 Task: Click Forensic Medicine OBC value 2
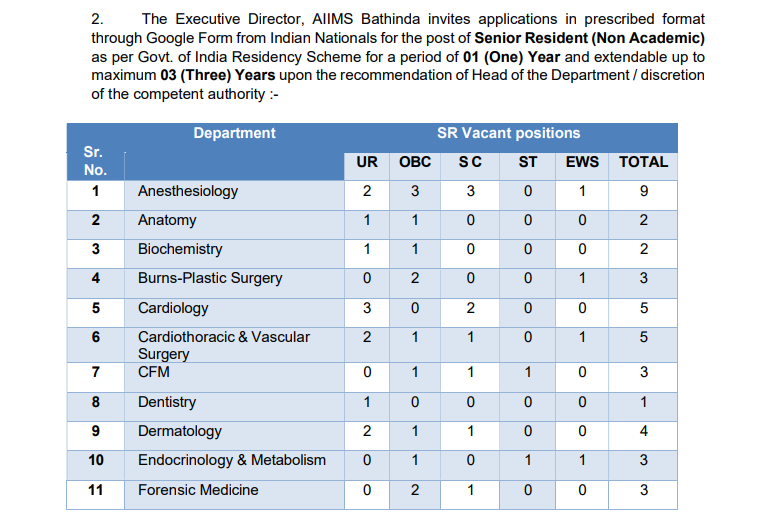tap(415, 490)
